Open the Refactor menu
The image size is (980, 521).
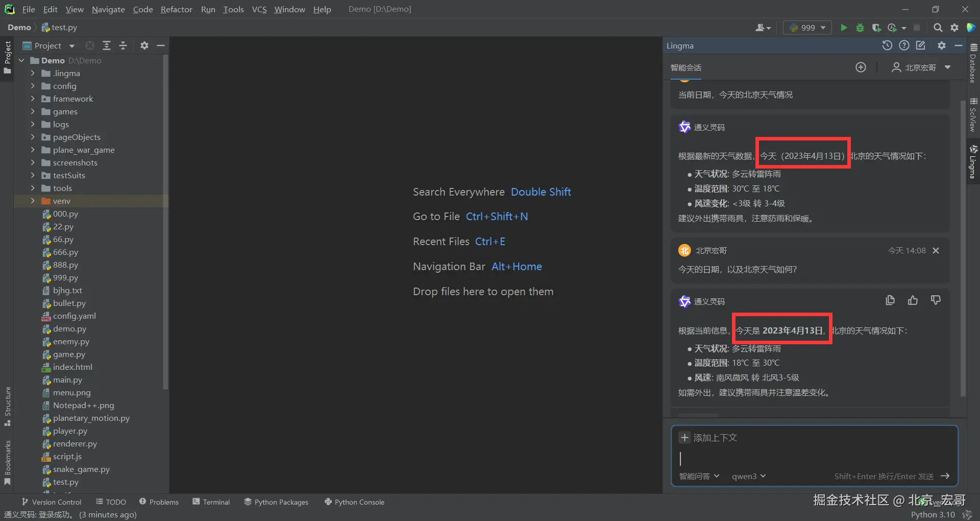tap(177, 9)
